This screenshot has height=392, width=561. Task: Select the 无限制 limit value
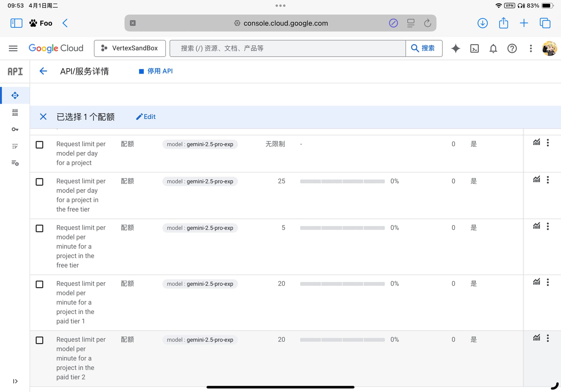(x=275, y=144)
